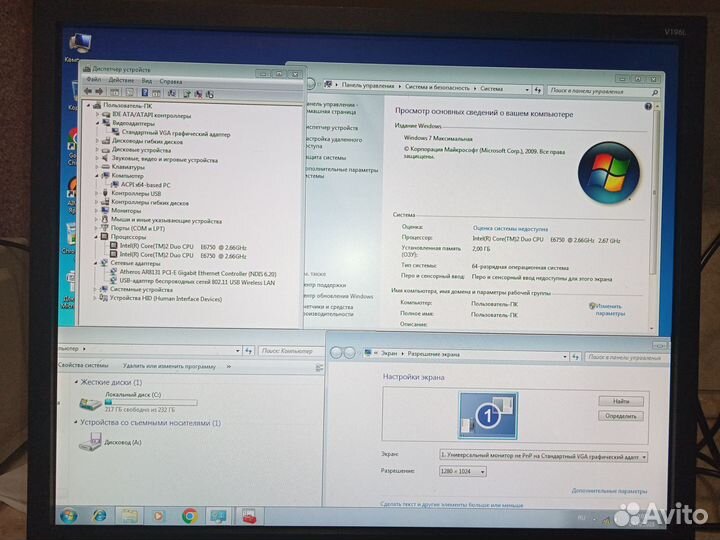This screenshot has height=540, width=720.
Task: Click Свойства системы in Computer window toolbar
Action: pyautogui.click(x=83, y=365)
